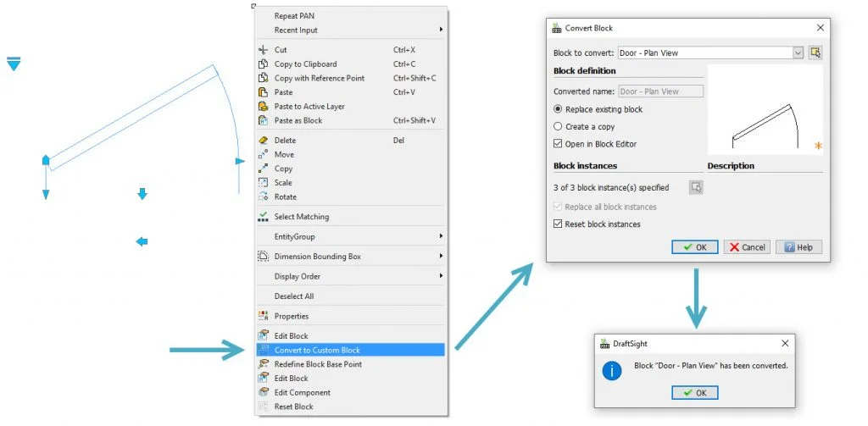The width and height of the screenshot is (868, 426).
Task: Toggle Open in Block Editor checkbox
Action: 558,144
